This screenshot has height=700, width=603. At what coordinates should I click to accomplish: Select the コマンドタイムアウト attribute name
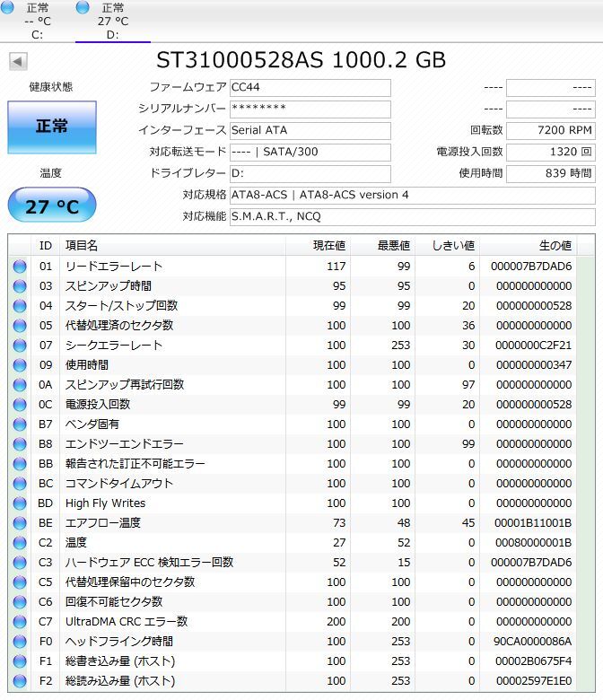[119, 484]
